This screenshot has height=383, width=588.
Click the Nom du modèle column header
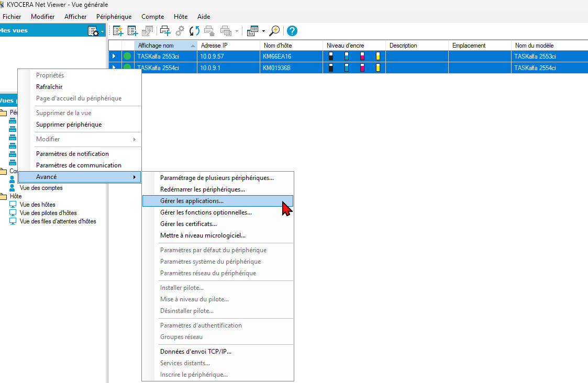pyautogui.click(x=549, y=46)
